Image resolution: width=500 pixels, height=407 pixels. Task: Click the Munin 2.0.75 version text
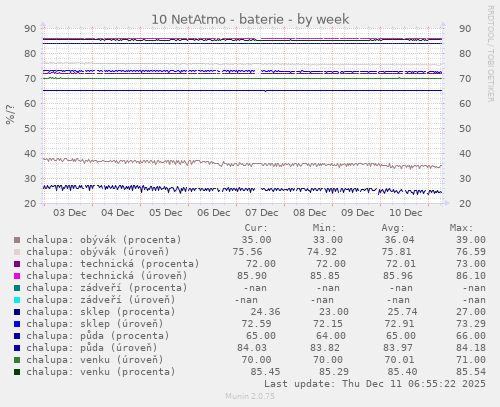point(250,396)
